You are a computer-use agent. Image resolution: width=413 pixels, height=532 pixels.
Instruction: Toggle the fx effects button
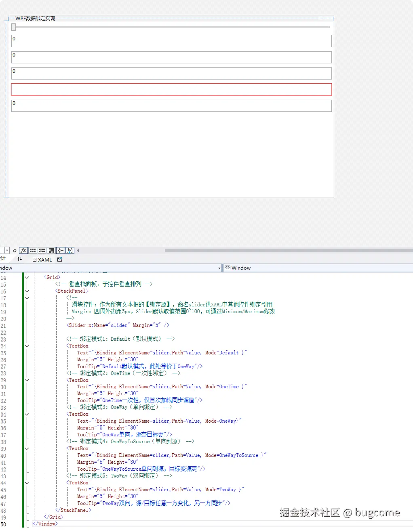coord(23,251)
